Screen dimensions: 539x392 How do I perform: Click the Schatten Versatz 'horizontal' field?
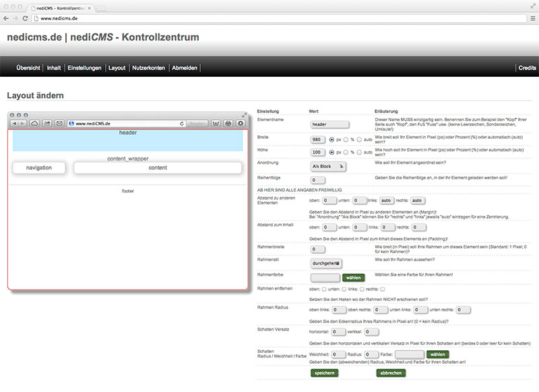point(338,332)
